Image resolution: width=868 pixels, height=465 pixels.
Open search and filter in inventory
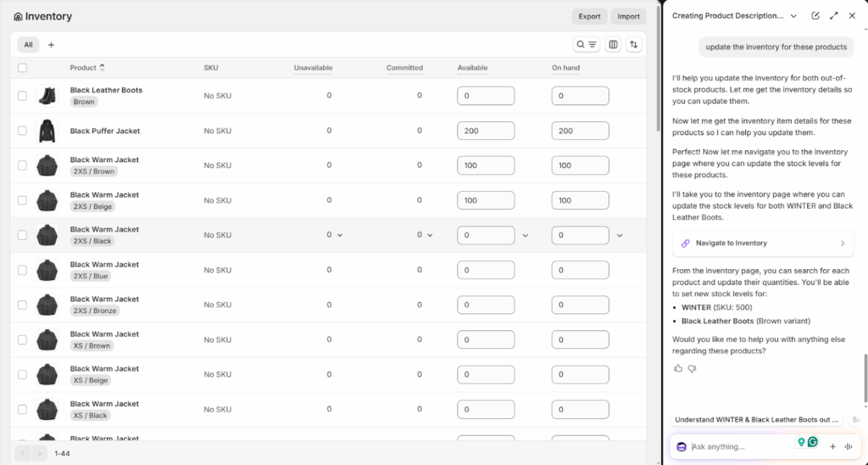click(587, 44)
